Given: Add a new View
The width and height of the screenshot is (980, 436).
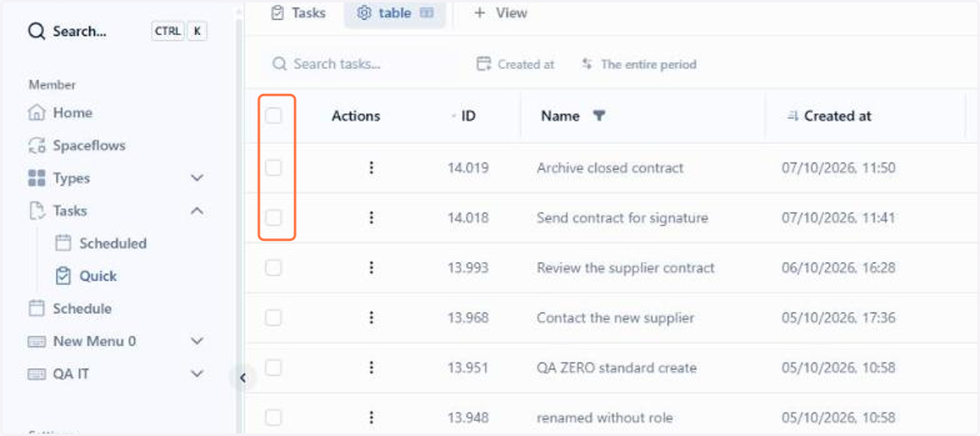Looking at the screenshot, I should point(501,13).
